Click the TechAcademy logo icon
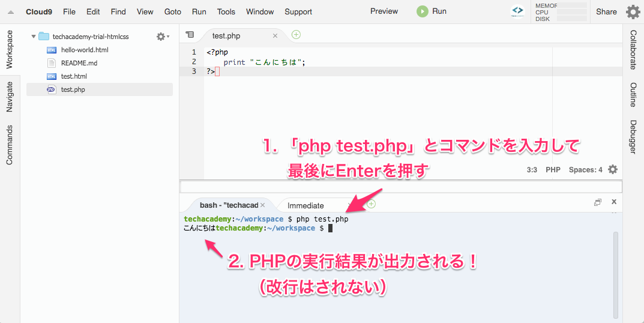Viewport: 644px width, 323px height. point(517,11)
